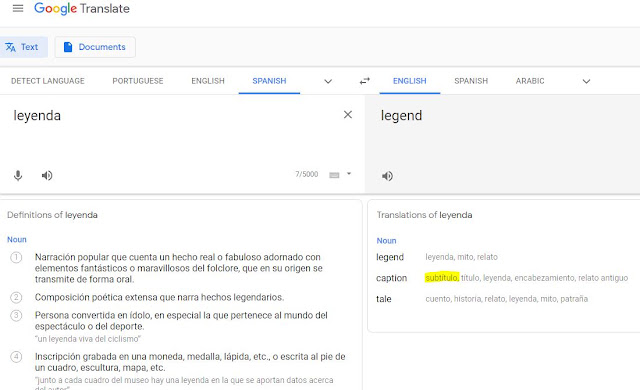
Task: Click definition 1 starting 'Narración popular'
Action: point(178,268)
